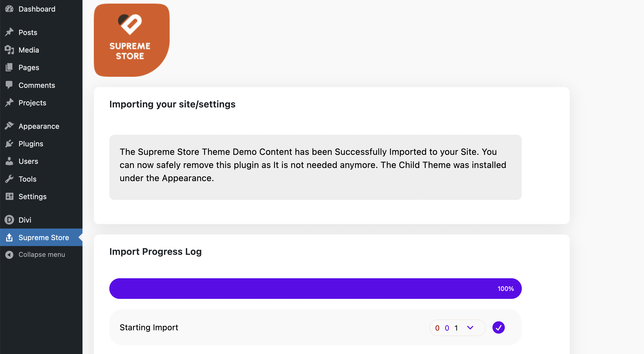Click the Tools wrench icon
The width and height of the screenshot is (644, 354).
click(x=9, y=179)
